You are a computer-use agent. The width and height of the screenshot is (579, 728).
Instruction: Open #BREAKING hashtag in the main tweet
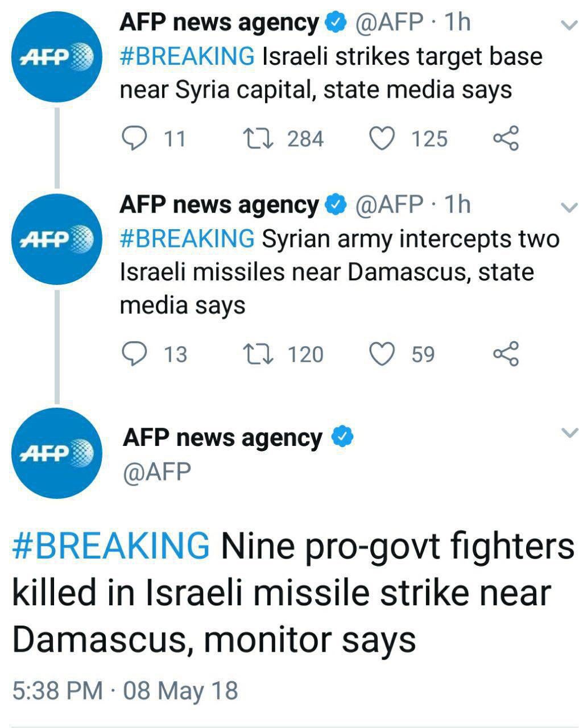111,545
